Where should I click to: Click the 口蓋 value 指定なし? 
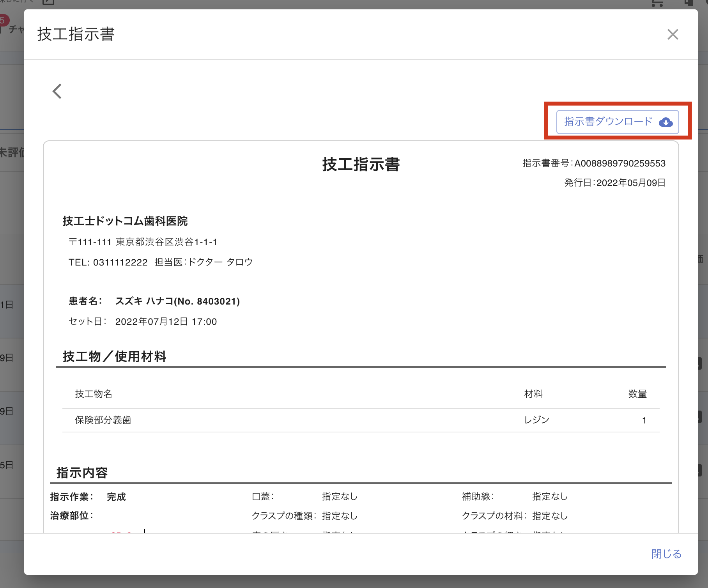point(340,496)
